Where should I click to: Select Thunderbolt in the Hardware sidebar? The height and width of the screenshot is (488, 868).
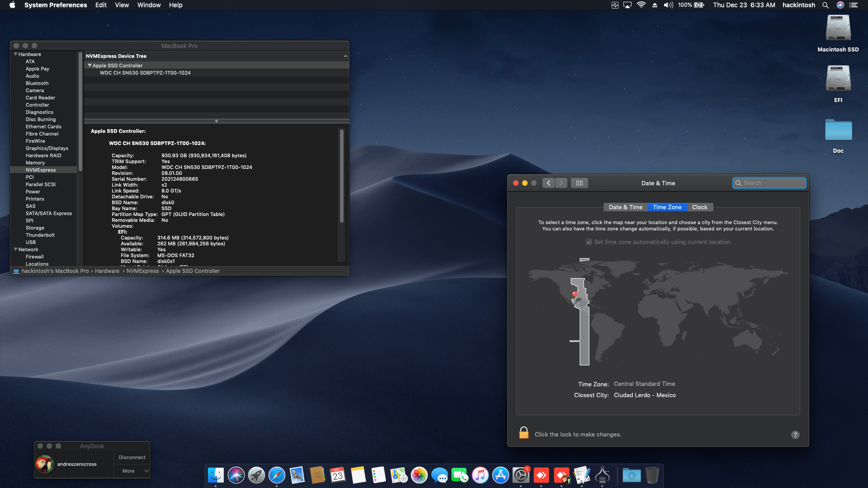tap(40, 235)
